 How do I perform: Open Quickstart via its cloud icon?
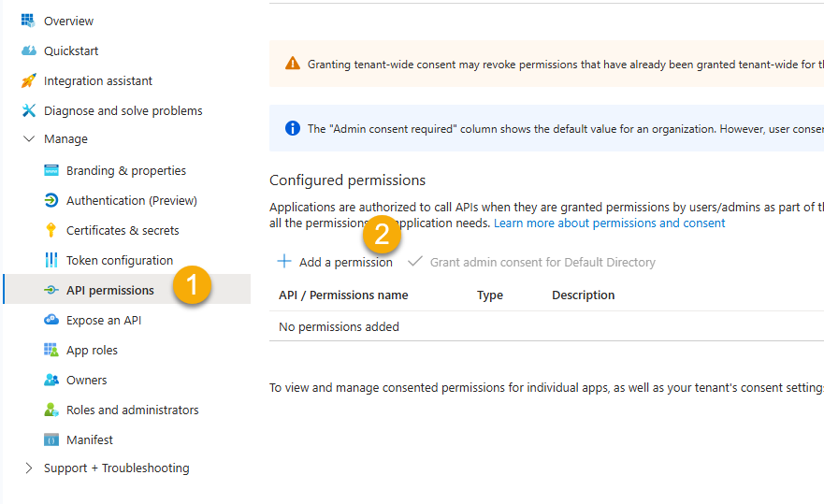[x=28, y=50]
